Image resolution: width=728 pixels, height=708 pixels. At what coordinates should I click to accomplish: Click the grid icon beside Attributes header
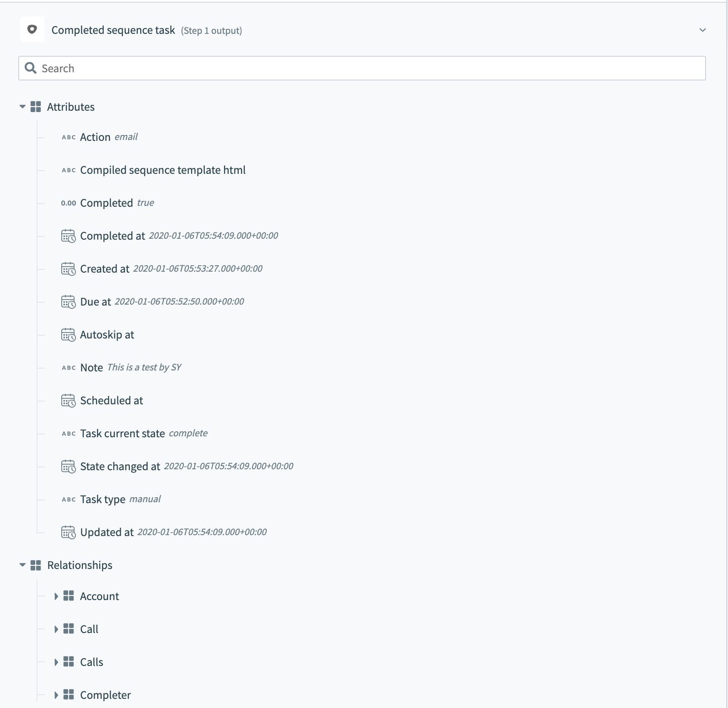(x=37, y=107)
